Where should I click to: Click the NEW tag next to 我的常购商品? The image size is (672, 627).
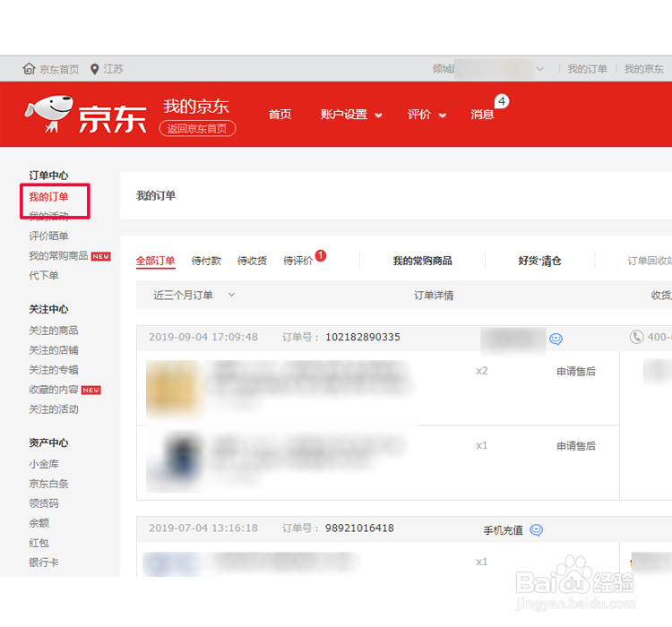100,256
